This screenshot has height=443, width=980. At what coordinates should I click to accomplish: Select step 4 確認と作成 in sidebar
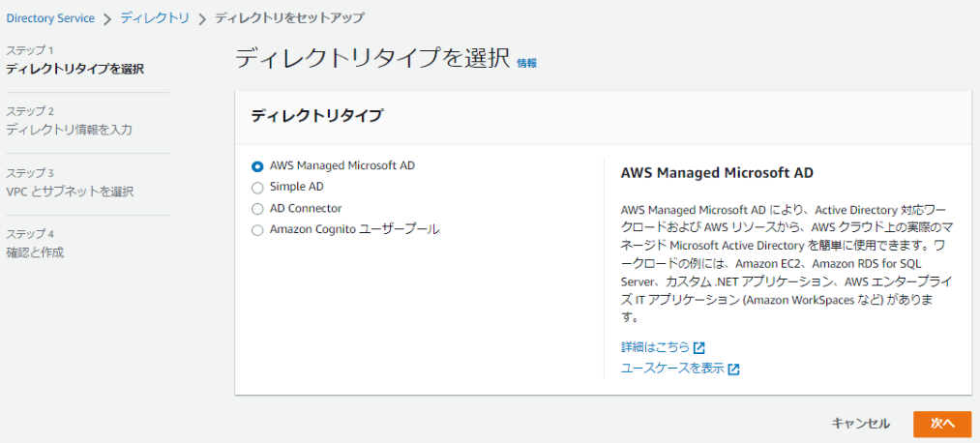(35, 253)
